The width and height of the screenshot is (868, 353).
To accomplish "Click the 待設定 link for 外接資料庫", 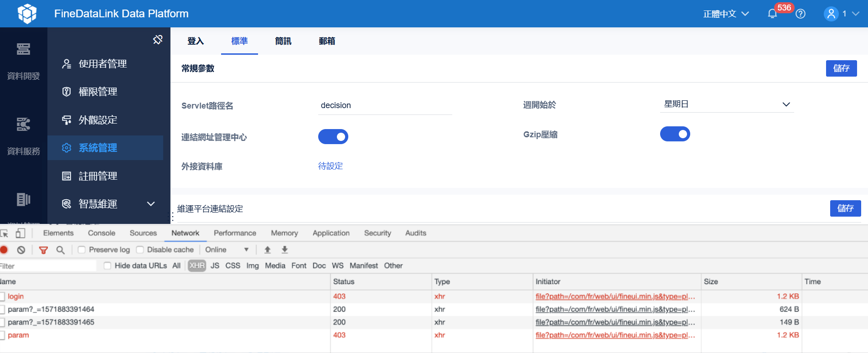I will tap(331, 166).
